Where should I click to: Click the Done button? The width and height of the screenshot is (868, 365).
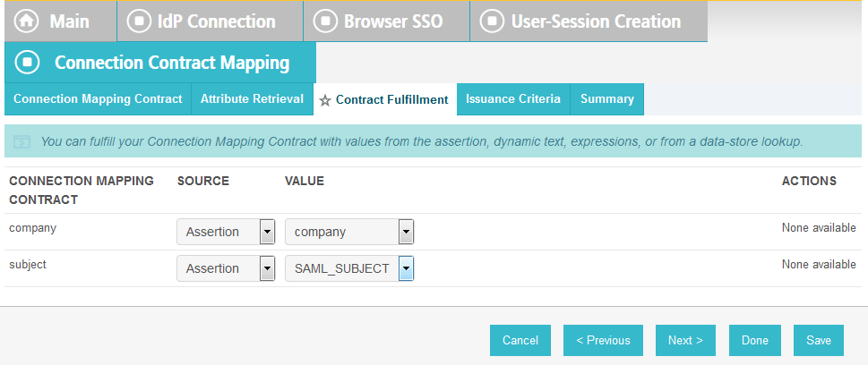tap(755, 340)
